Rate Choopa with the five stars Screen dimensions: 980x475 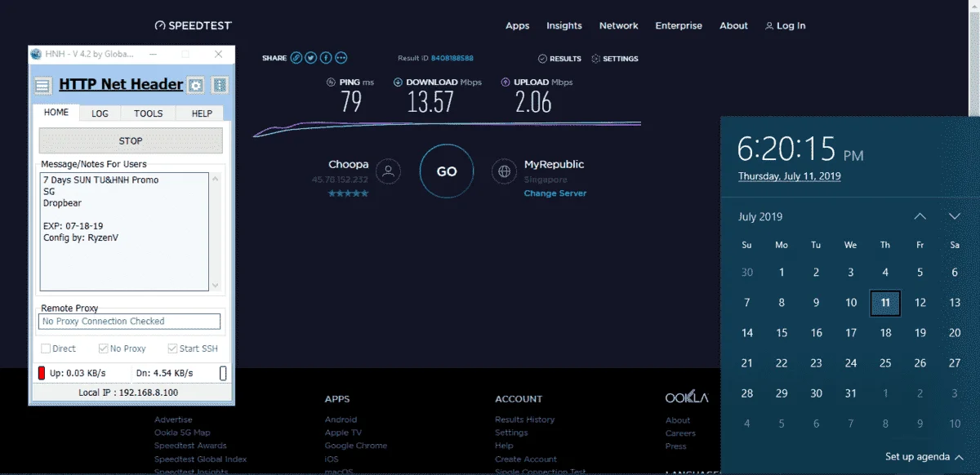coord(348,193)
